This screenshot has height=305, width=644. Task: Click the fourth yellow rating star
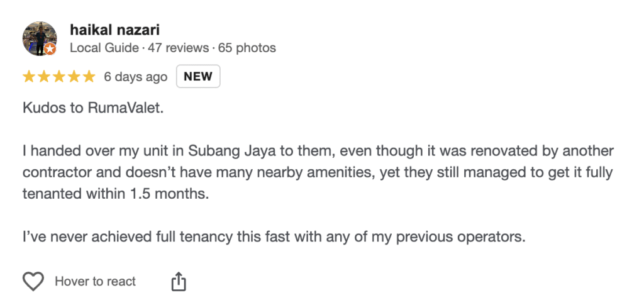point(74,77)
